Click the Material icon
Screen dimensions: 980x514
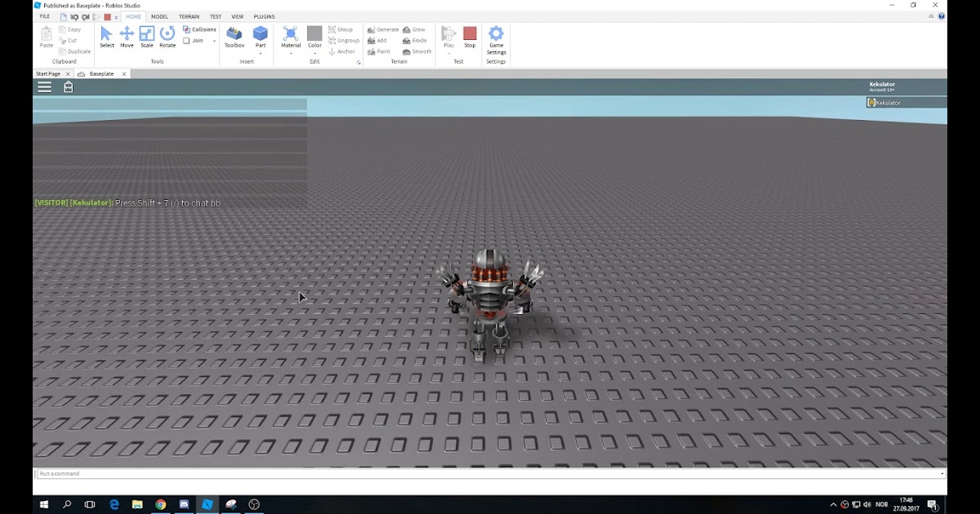coord(291,33)
